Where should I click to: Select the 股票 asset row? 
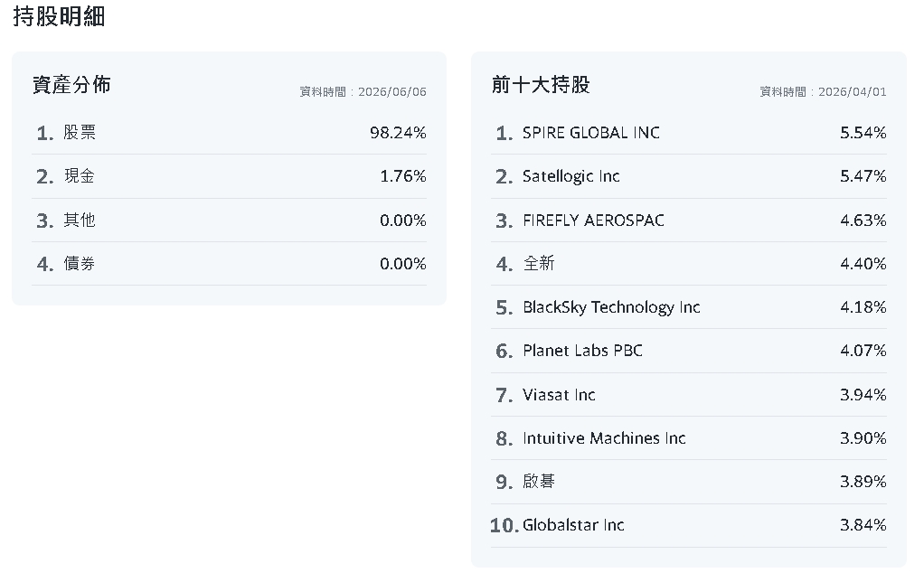click(x=230, y=133)
